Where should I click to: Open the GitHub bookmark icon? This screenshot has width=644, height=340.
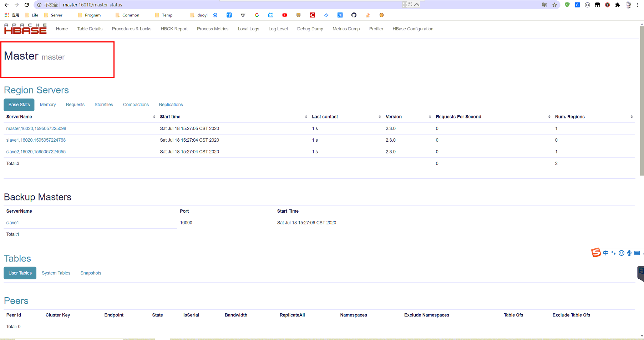coord(354,15)
